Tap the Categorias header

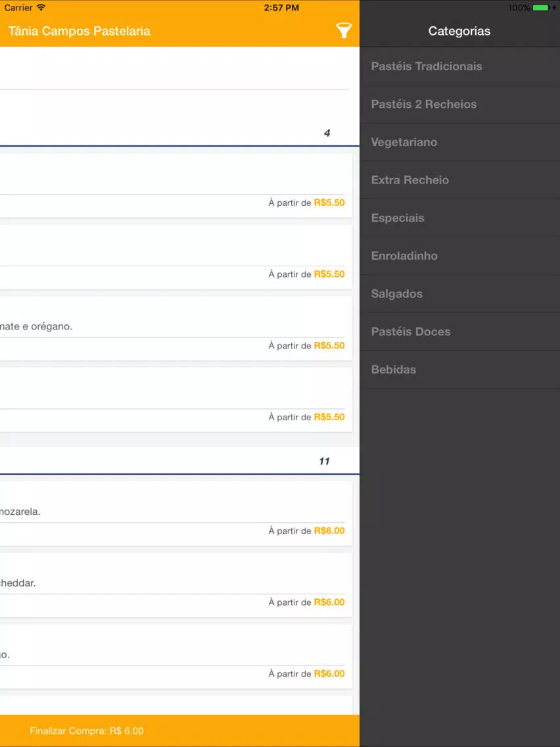459,31
